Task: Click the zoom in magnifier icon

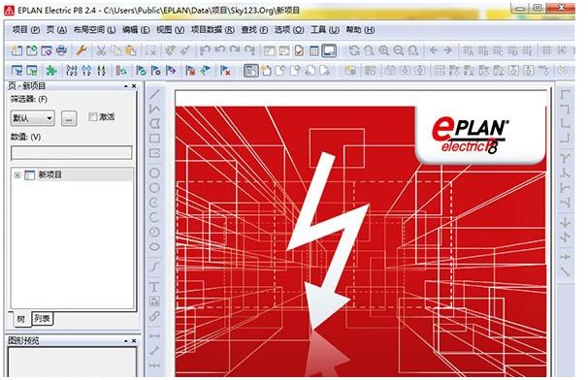Action: pyautogui.click(x=383, y=50)
